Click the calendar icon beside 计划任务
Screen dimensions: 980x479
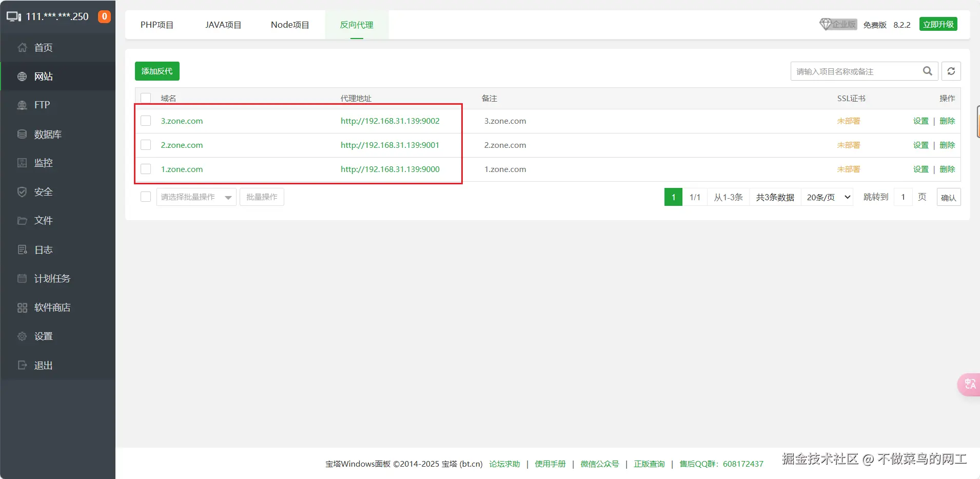(22, 279)
